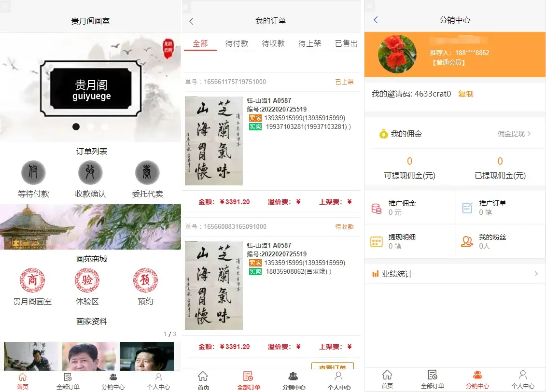Select second carousel dot indicator
This screenshot has width=546, height=392.
[x=91, y=126]
